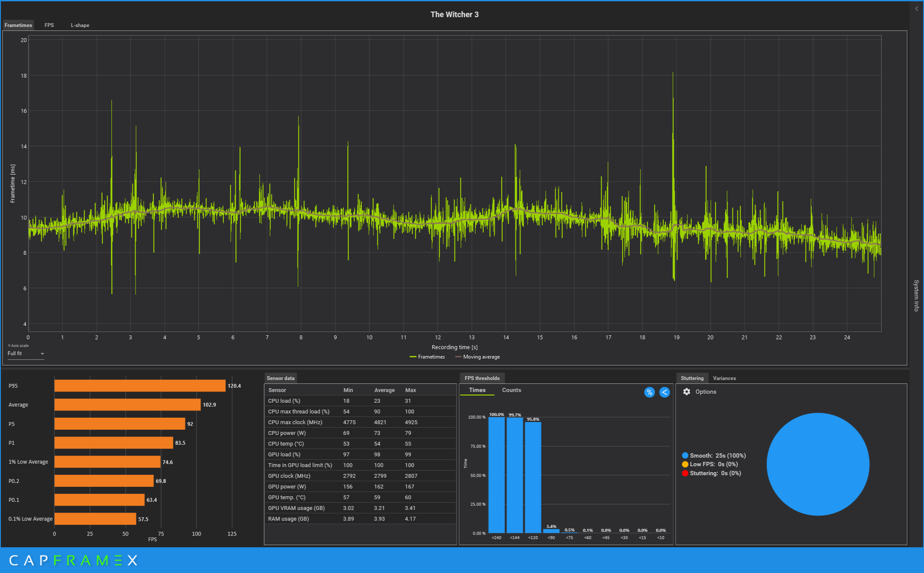
Task: Click the red Stuttering legend dot
Action: pos(685,473)
